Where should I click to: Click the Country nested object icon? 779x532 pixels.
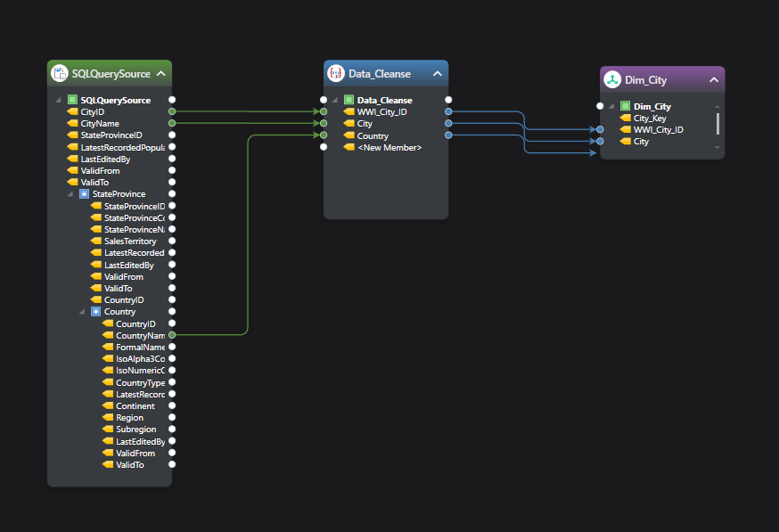click(96, 312)
